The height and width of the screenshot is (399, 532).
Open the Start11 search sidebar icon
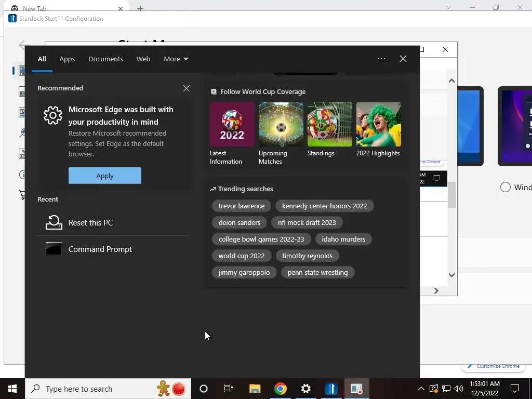click(x=22, y=132)
